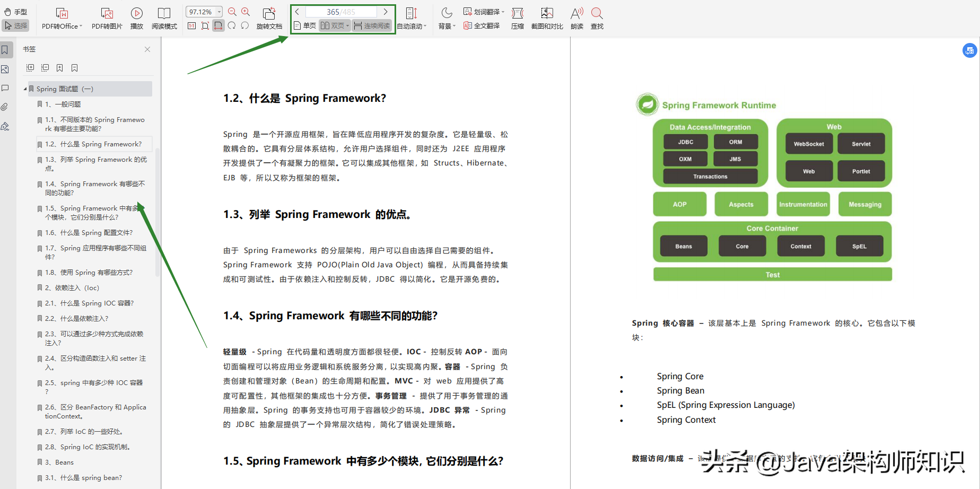This screenshot has height=489, width=980.
Task: Start the 播放 slideshow playback
Action: [137, 19]
